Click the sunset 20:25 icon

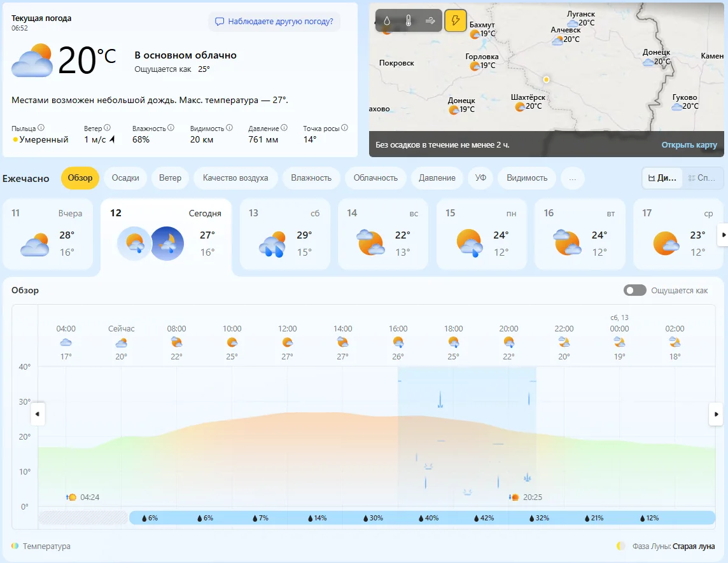coord(514,497)
